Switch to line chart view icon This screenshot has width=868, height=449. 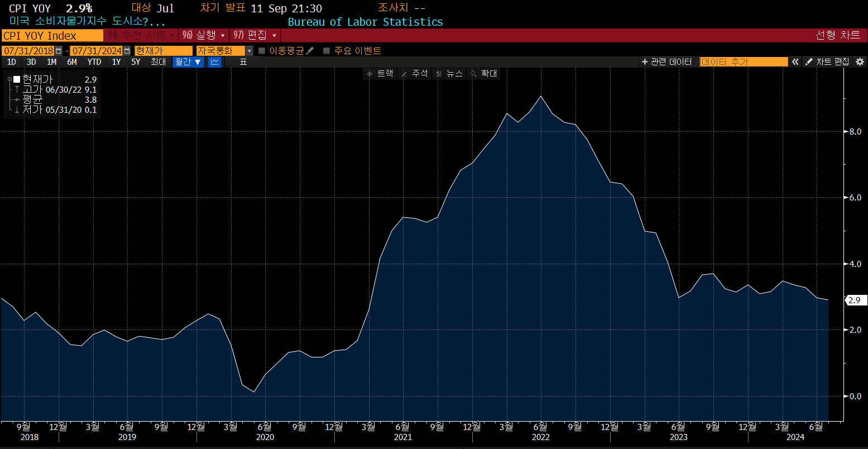(214, 62)
